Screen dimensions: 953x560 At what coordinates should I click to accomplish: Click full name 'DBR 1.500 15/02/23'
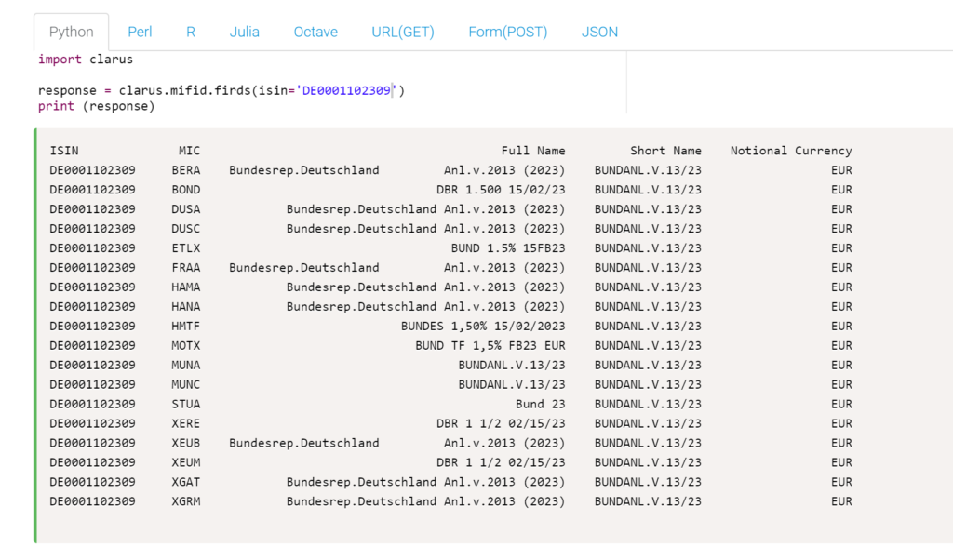(x=501, y=190)
